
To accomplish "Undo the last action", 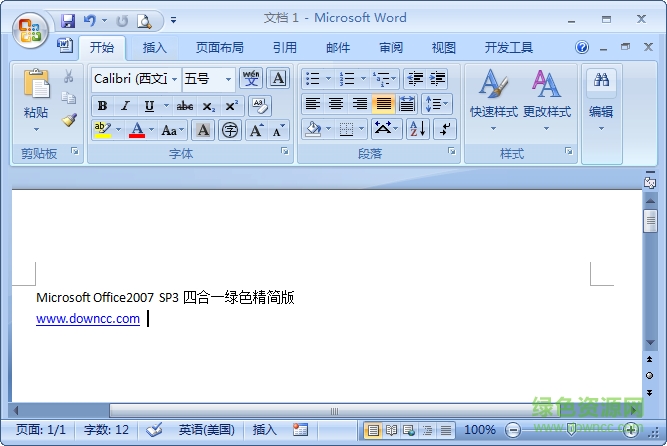I will (90, 20).
